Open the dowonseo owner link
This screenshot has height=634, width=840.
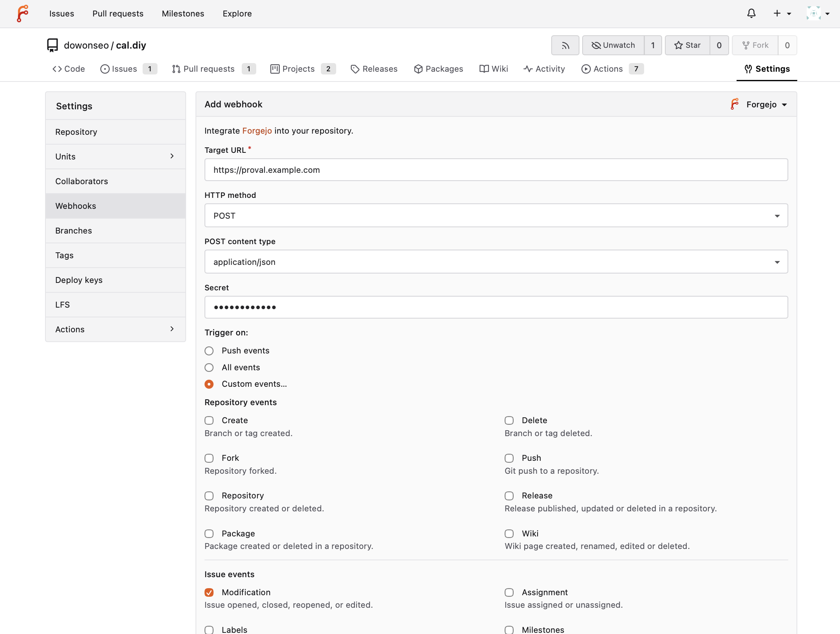pyautogui.click(x=86, y=45)
